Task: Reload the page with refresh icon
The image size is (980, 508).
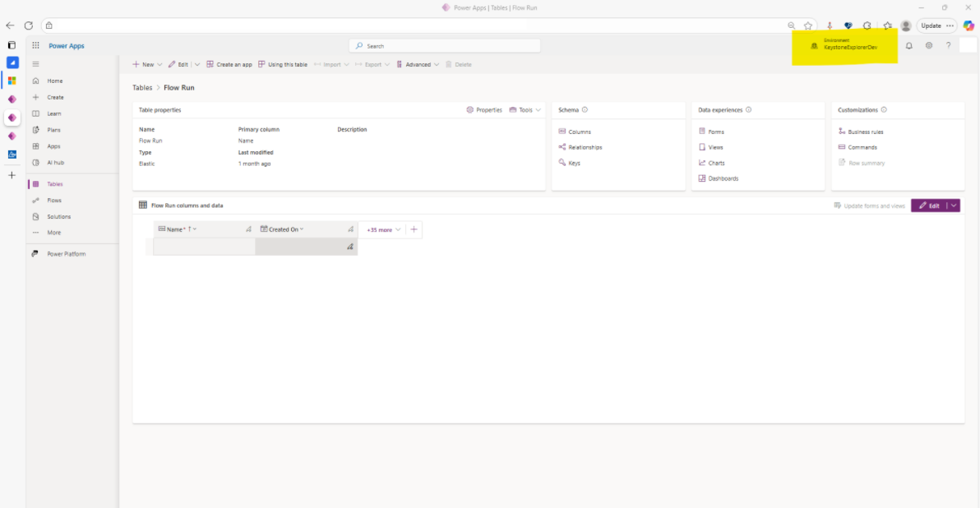Action: 29,25
